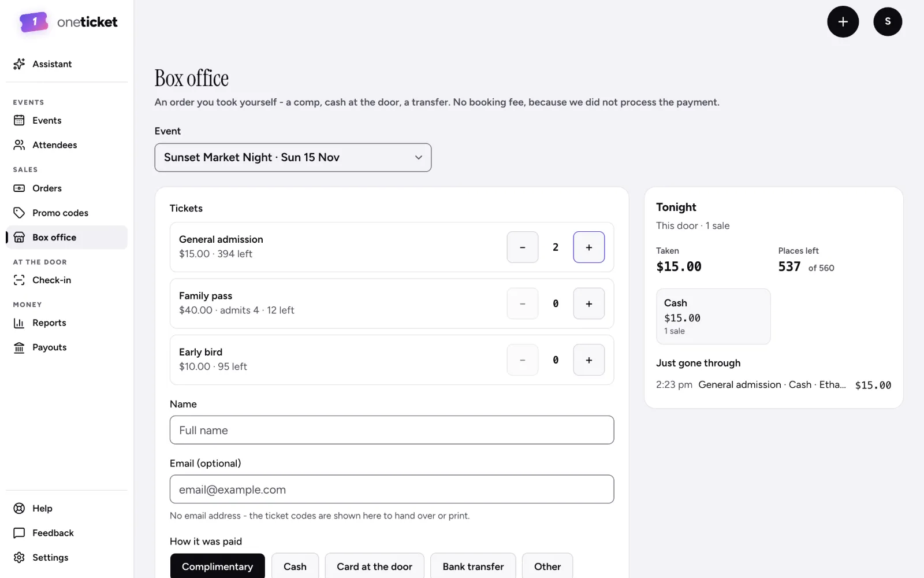Click the Check-in scan icon

[x=19, y=280]
